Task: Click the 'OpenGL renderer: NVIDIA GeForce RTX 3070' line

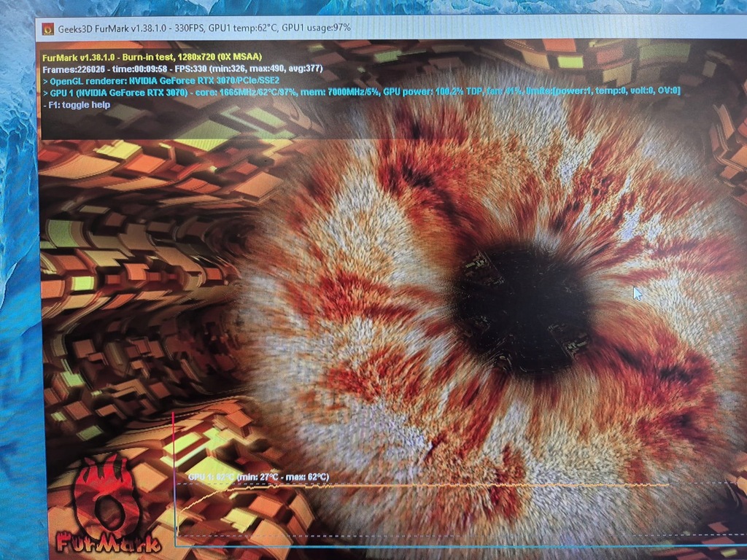Action: click(161, 81)
